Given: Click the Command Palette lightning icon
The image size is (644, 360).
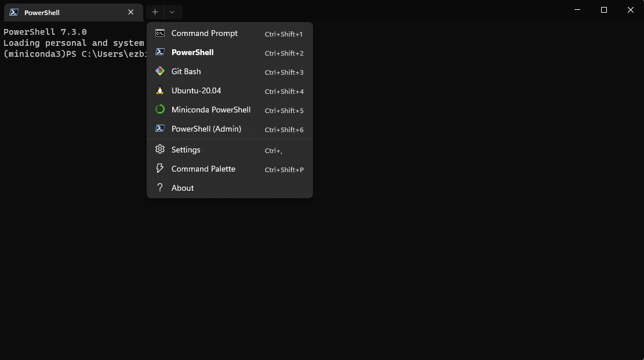Looking at the screenshot, I should (159, 168).
